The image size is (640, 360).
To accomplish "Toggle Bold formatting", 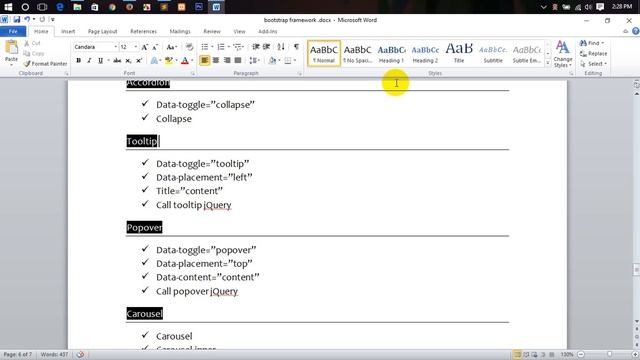I will [78, 61].
